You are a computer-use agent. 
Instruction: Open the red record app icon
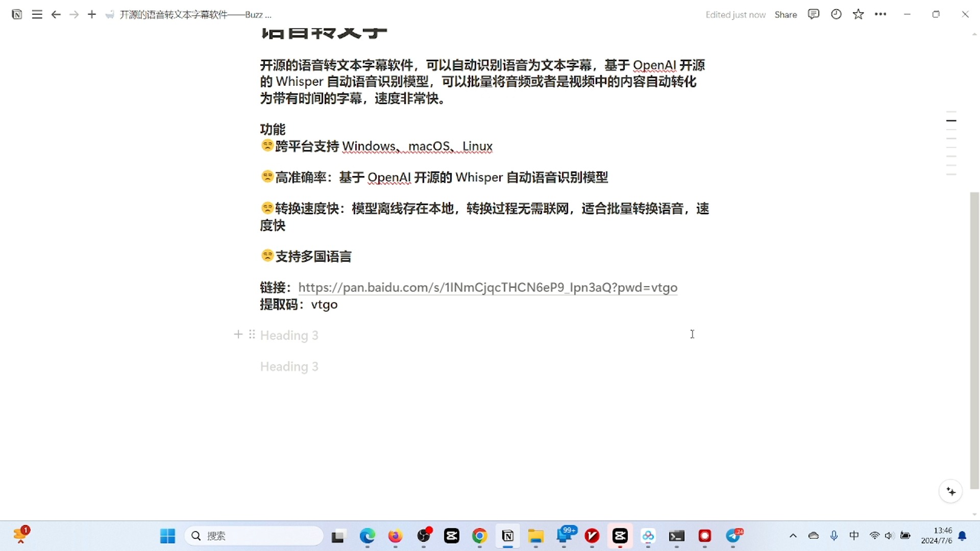[x=705, y=536]
